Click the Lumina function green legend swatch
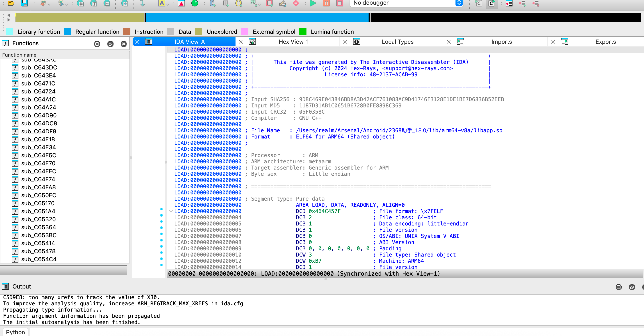This screenshot has width=644, height=336. pyautogui.click(x=303, y=32)
